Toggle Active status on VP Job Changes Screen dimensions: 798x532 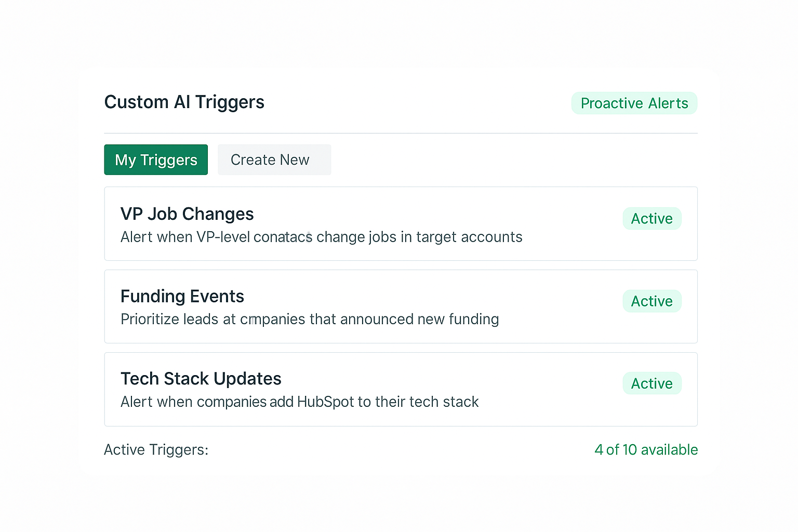click(651, 219)
